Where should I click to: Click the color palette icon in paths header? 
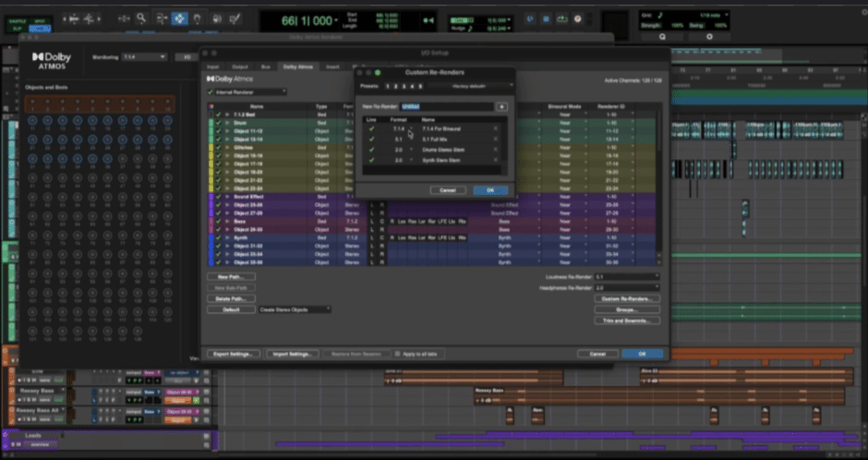click(x=211, y=106)
